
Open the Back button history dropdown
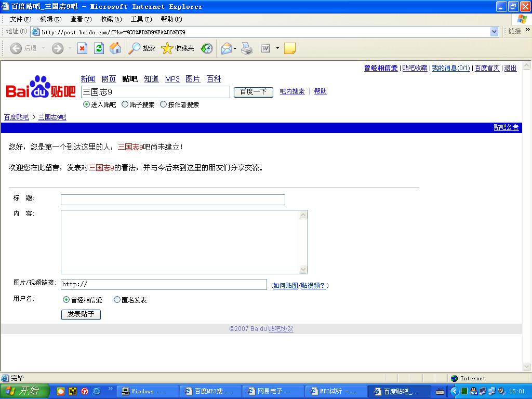click(x=44, y=48)
